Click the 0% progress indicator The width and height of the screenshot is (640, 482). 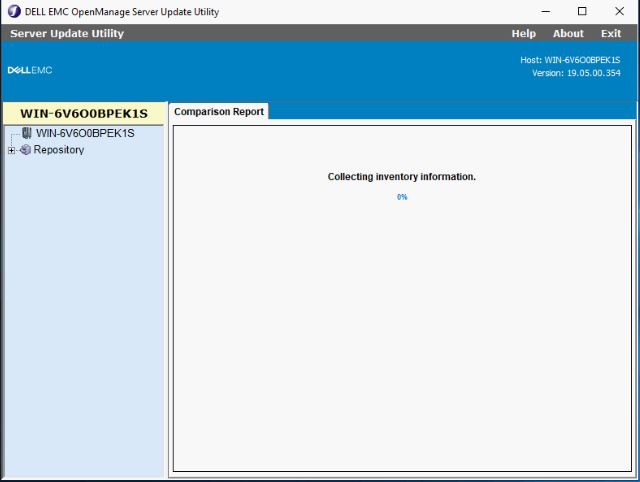pyautogui.click(x=402, y=197)
